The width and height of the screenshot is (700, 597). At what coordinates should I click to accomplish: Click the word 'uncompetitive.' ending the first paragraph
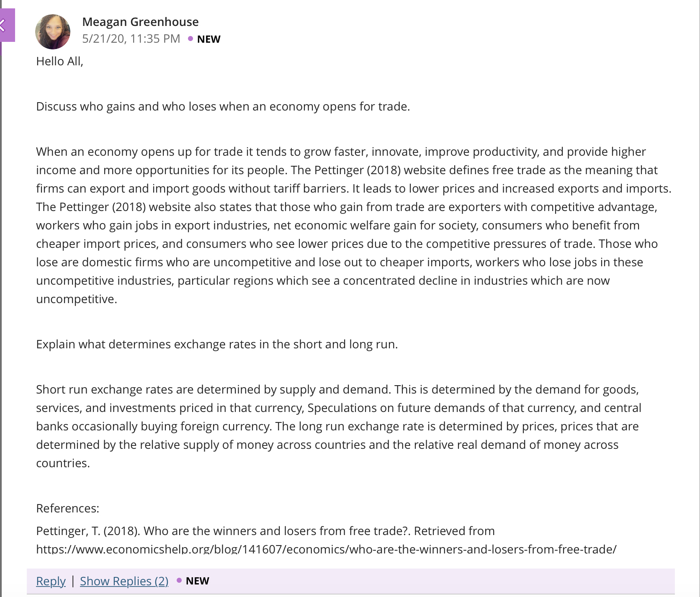(x=77, y=299)
